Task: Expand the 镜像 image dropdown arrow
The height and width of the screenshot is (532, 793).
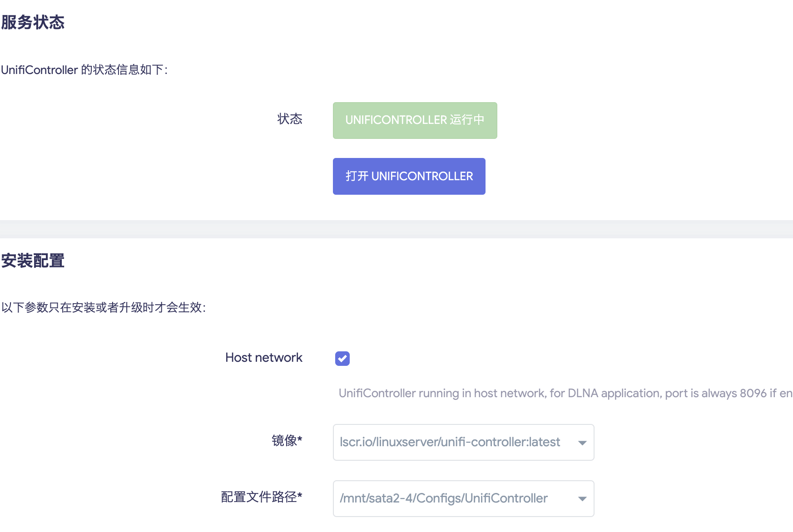Action: pyautogui.click(x=582, y=443)
